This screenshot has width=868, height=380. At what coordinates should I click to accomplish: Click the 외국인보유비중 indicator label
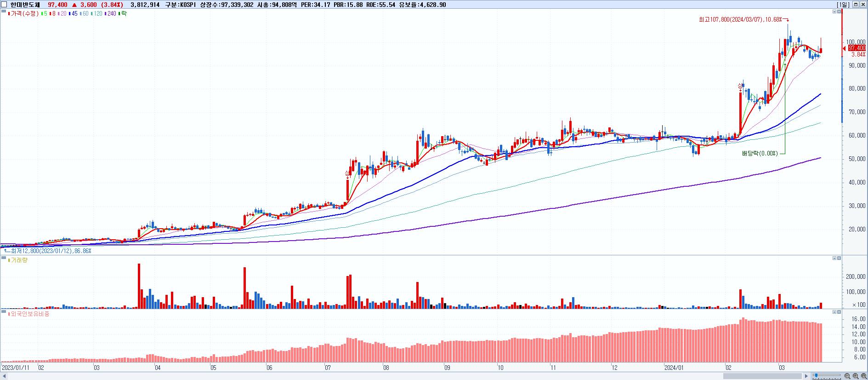tap(28, 314)
